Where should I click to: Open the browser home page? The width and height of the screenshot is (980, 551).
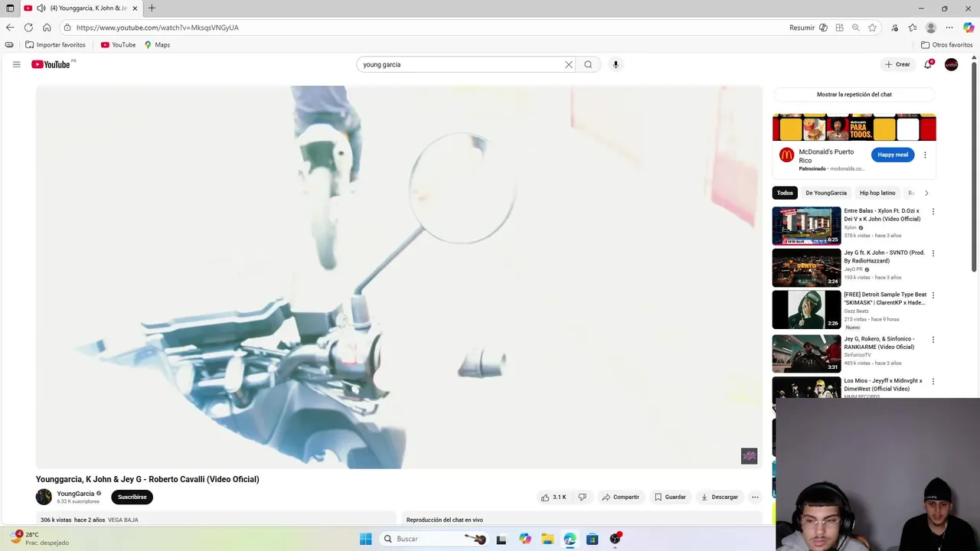click(x=47, y=28)
